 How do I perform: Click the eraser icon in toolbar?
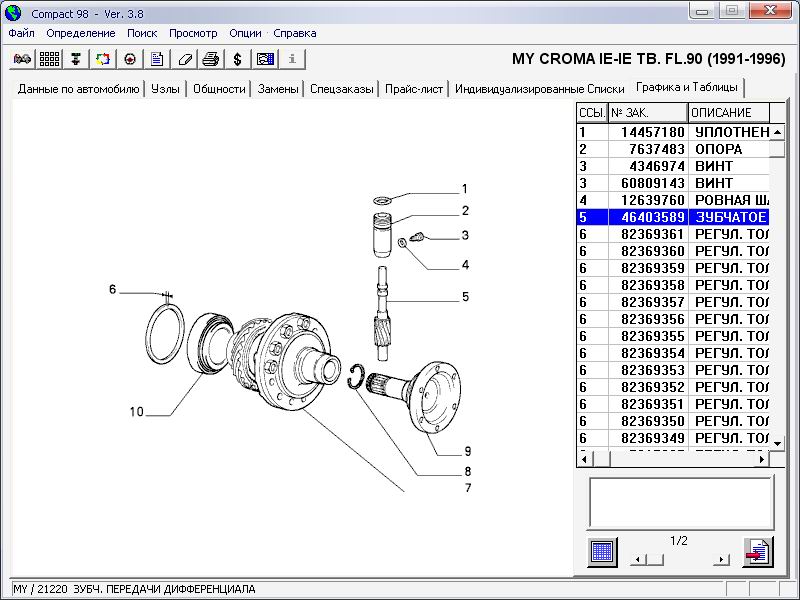tap(184, 59)
